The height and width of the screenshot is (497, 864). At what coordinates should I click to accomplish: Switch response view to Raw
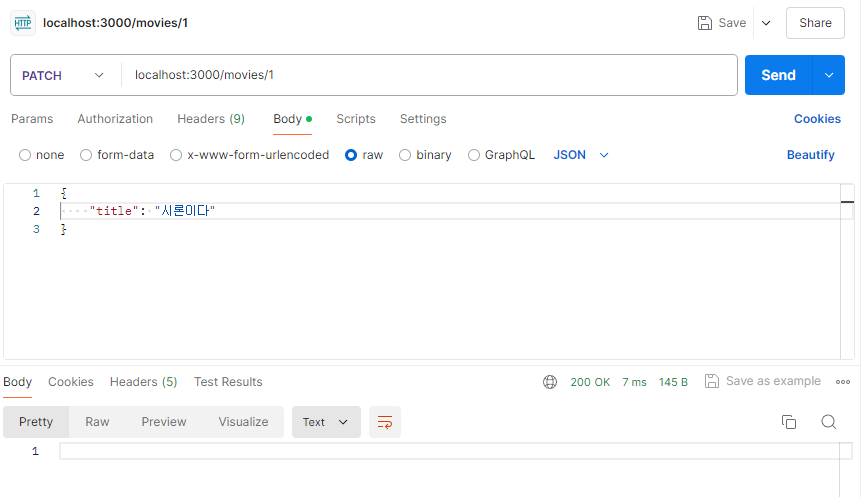coord(97,422)
